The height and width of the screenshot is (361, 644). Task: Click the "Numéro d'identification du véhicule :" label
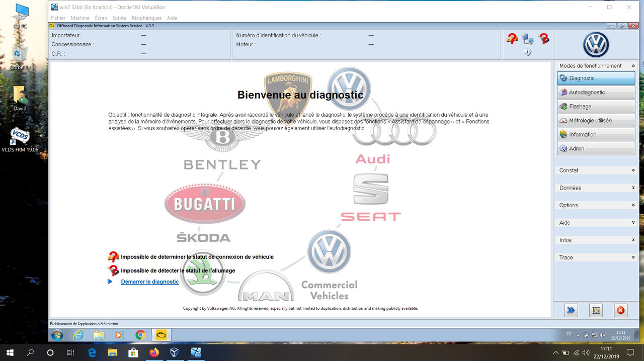(278, 35)
